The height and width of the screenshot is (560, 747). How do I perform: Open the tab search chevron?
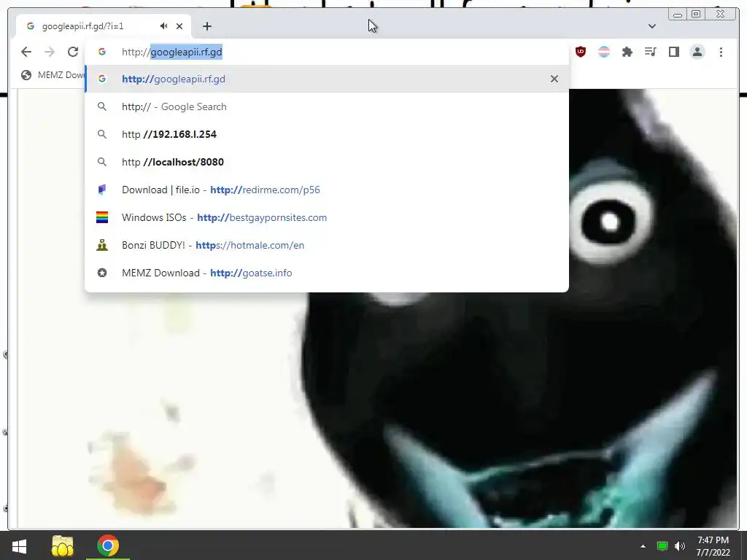click(652, 26)
